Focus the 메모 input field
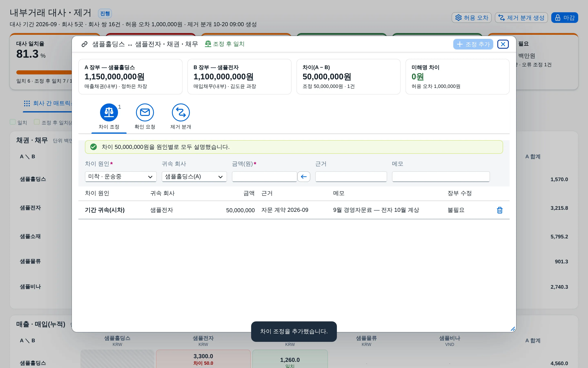 pyautogui.click(x=441, y=177)
